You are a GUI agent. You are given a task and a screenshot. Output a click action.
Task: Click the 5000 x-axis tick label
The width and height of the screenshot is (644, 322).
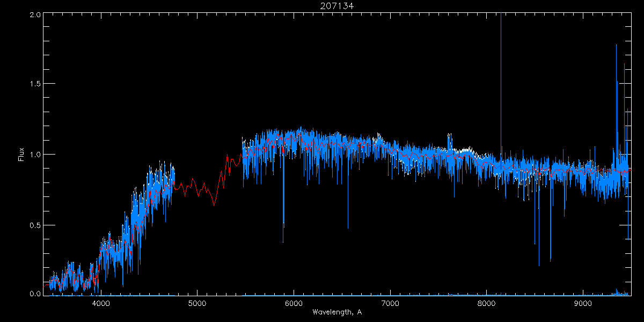[x=197, y=303]
